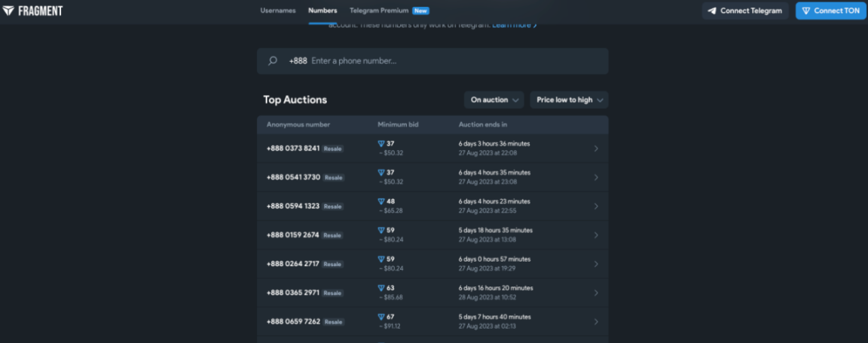The image size is (868, 343).
Task: Expand the On auction filter dropdown
Action: [494, 100]
